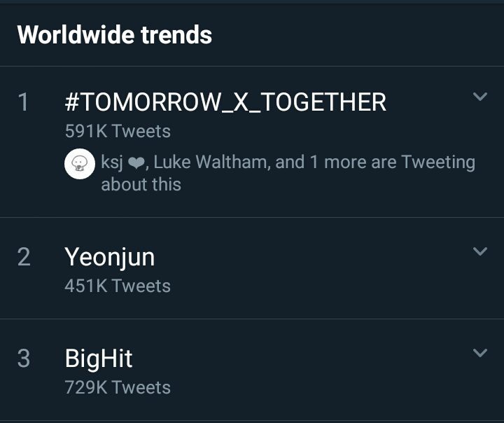This screenshot has width=504, height=423.
Task: Expand the chevron next to BigHit trend
Action: tap(480, 352)
